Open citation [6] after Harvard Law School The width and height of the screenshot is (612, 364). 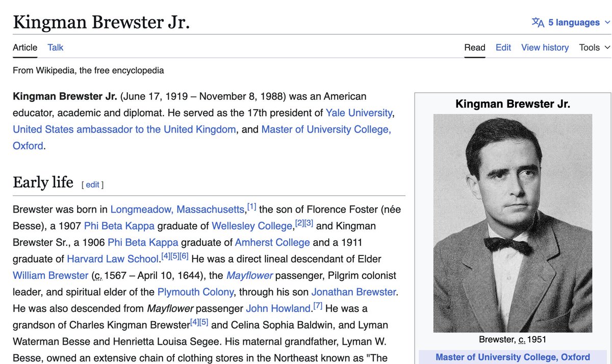184,256
